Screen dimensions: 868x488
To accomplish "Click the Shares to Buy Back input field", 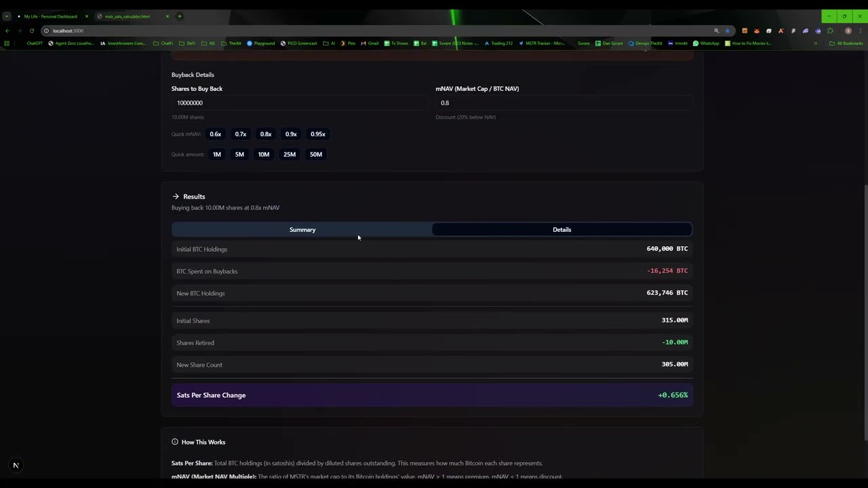I will (300, 103).
